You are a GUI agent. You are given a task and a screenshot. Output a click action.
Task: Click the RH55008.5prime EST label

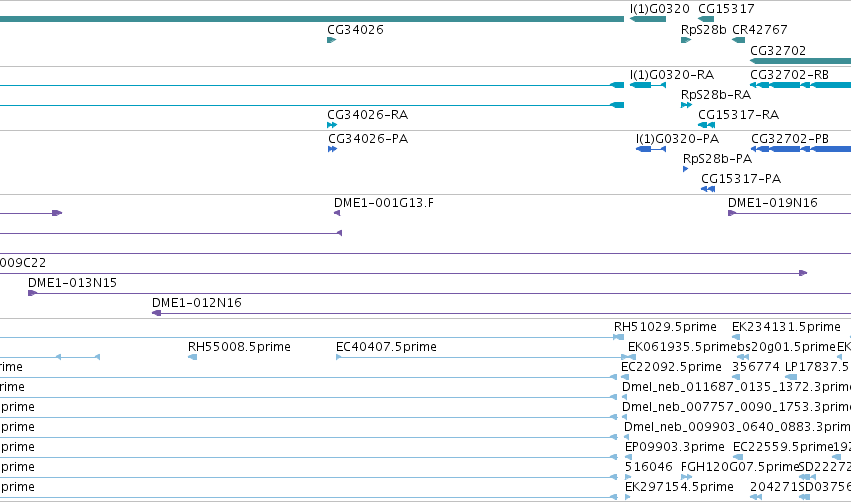click(239, 347)
